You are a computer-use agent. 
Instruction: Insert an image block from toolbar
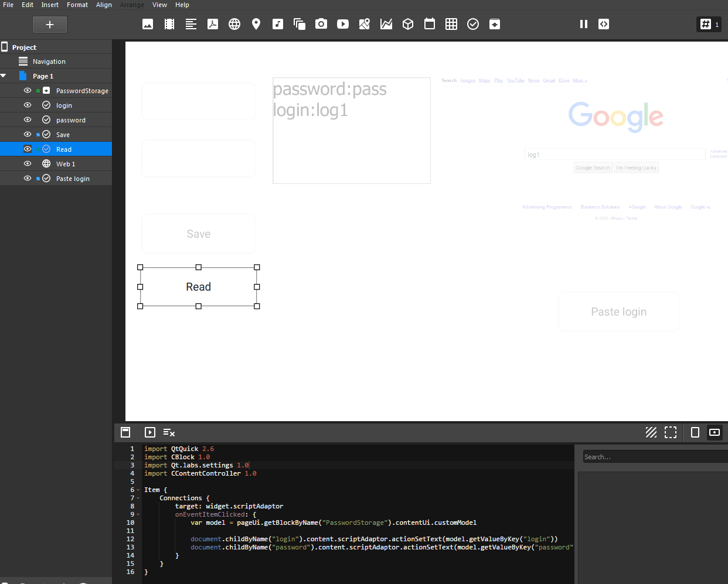(x=148, y=24)
